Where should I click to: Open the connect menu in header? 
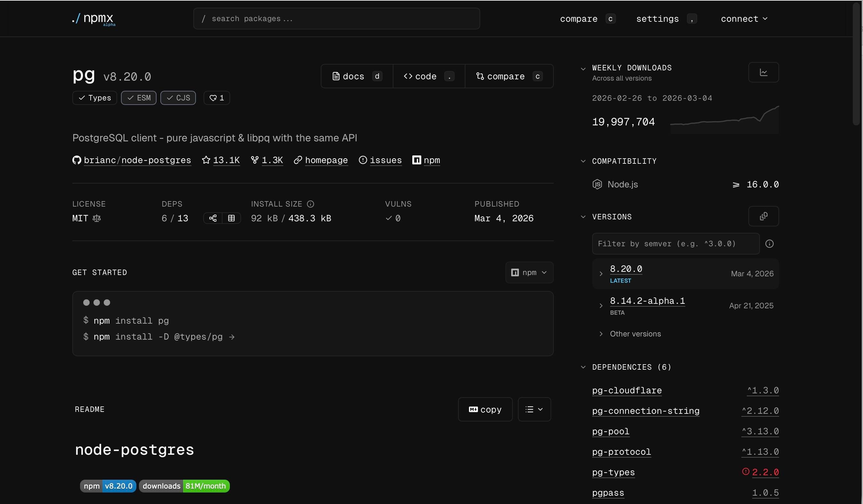point(744,19)
